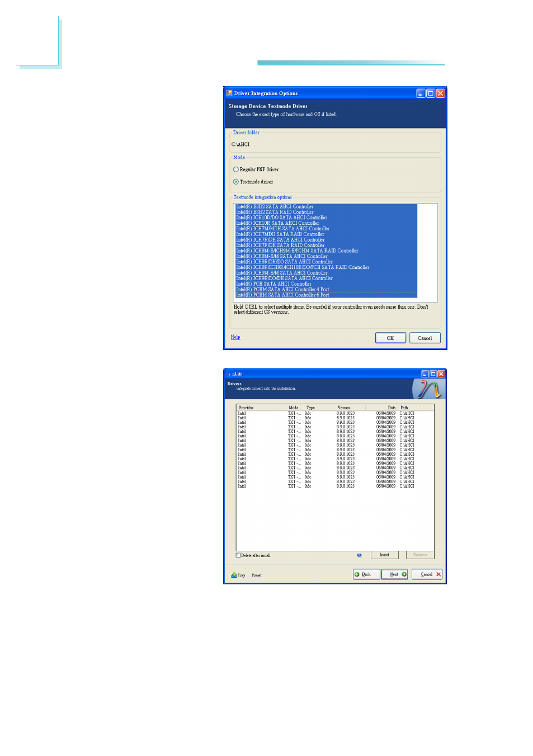Click OK in Driver Integration Options
Viewport: 533px width, 756px height.
coord(390,338)
